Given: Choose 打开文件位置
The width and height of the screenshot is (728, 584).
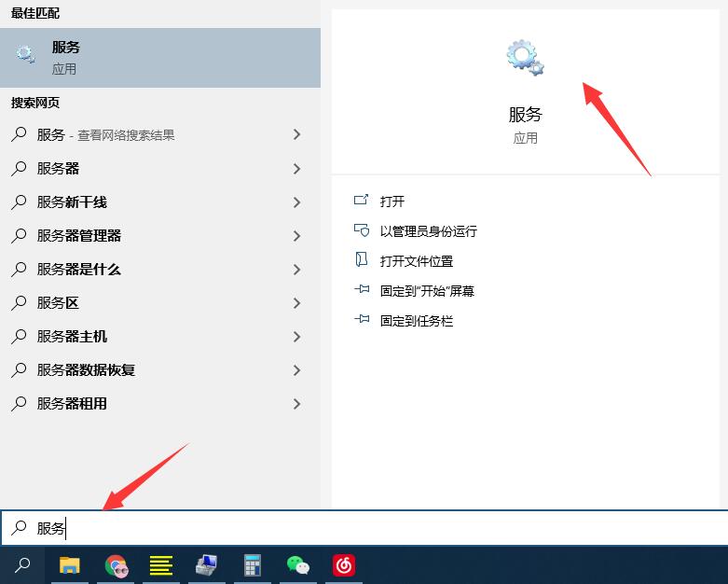Looking at the screenshot, I should pos(417,261).
